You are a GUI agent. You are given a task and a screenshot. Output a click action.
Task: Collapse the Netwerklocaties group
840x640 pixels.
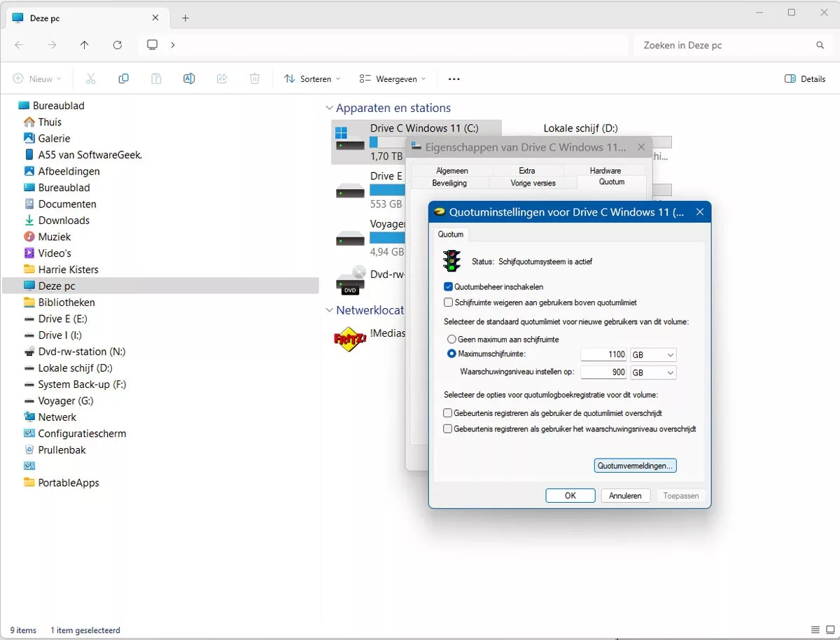329,310
